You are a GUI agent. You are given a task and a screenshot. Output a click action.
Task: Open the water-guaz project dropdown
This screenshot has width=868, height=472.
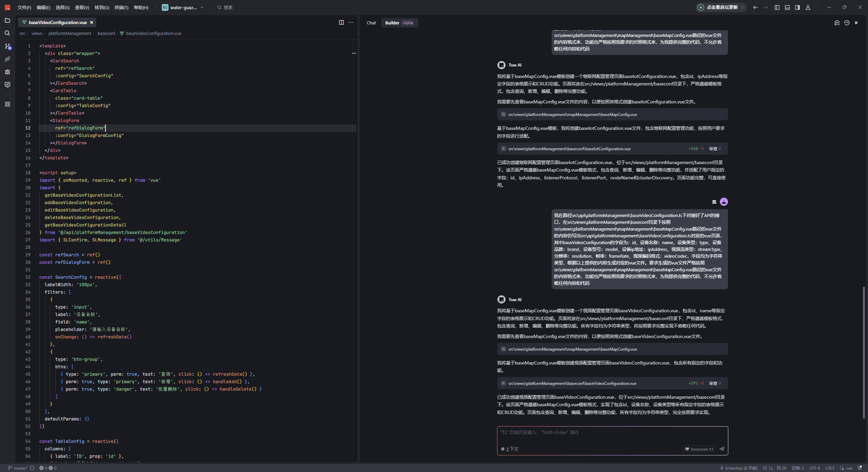183,7
